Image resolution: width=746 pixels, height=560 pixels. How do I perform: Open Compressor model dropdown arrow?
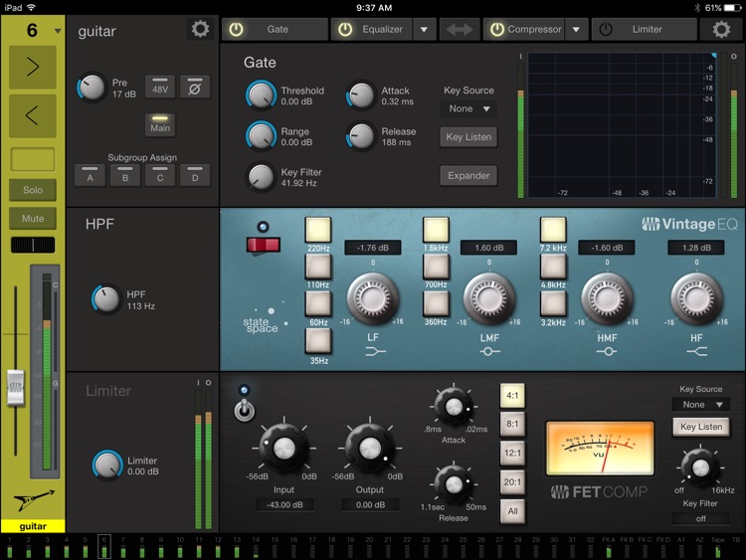[576, 30]
